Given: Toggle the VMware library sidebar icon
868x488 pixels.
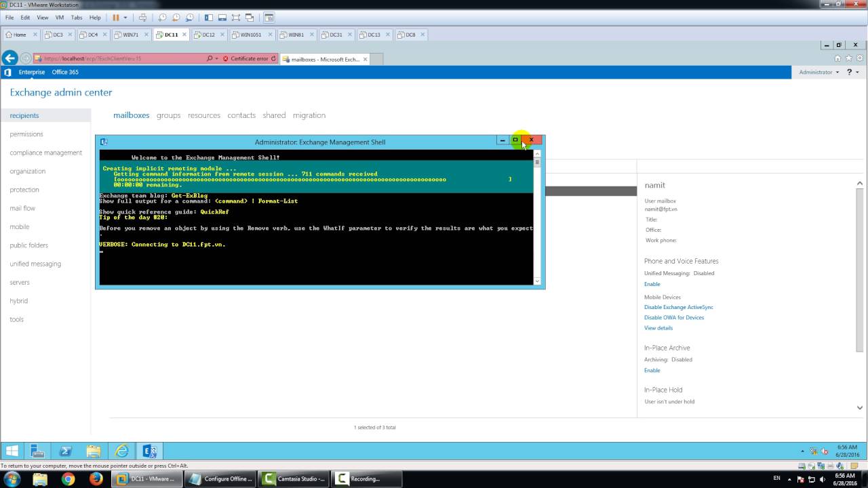Looking at the screenshot, I should (209, 18).
